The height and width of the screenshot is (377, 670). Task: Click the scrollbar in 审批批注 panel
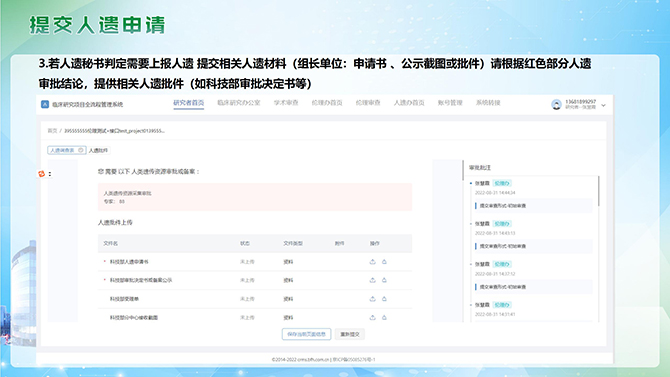599,191
